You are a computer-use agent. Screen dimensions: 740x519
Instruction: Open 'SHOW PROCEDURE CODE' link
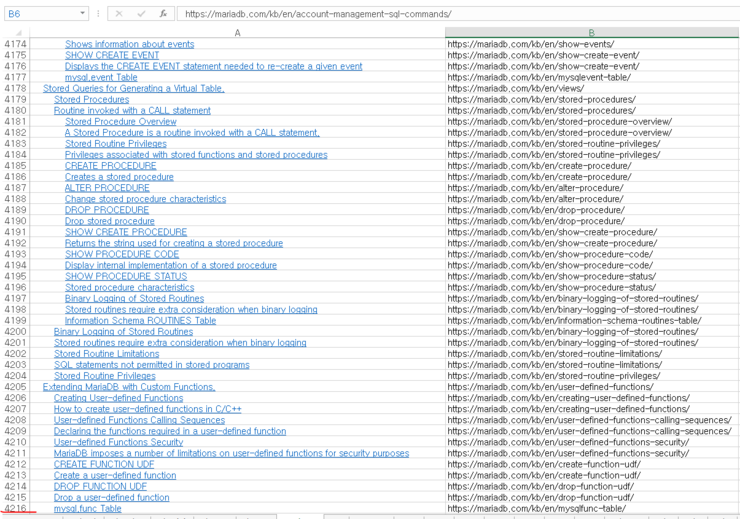click(x=122, y=254)
